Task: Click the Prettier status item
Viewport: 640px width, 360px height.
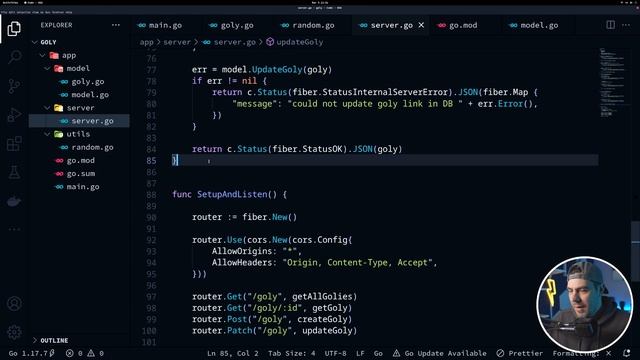Action: [x=520, y=353]
